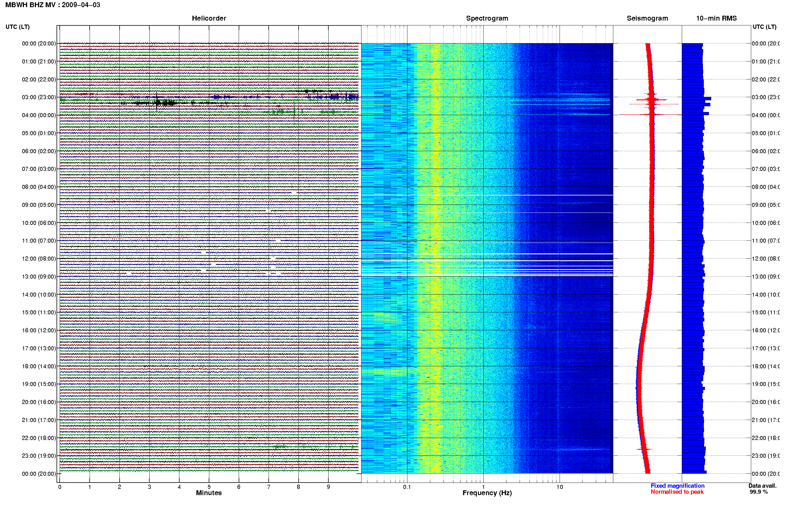The image size is (812, 508).
Task: Click the left '02:00 (22:00)' time label
Action: (x=39, y=79)
